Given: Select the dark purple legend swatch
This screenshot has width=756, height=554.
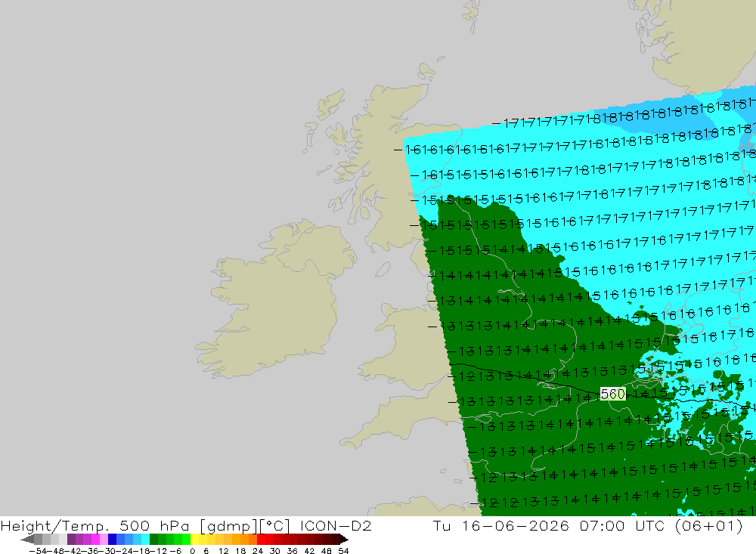Looking at the screenshot, I should point(71,539).
